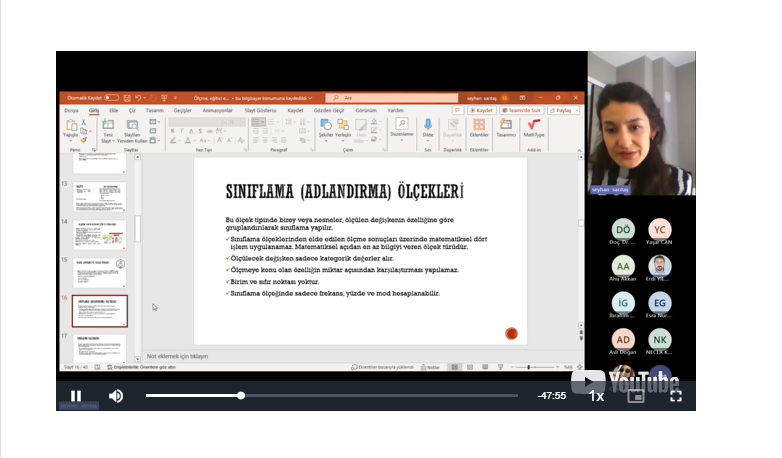
Task: Open the 1x playback speed menu
Action: point(596,396)
